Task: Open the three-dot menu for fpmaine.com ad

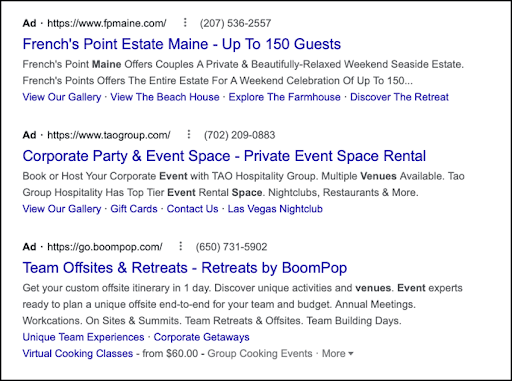Action: tap(185, 23)
